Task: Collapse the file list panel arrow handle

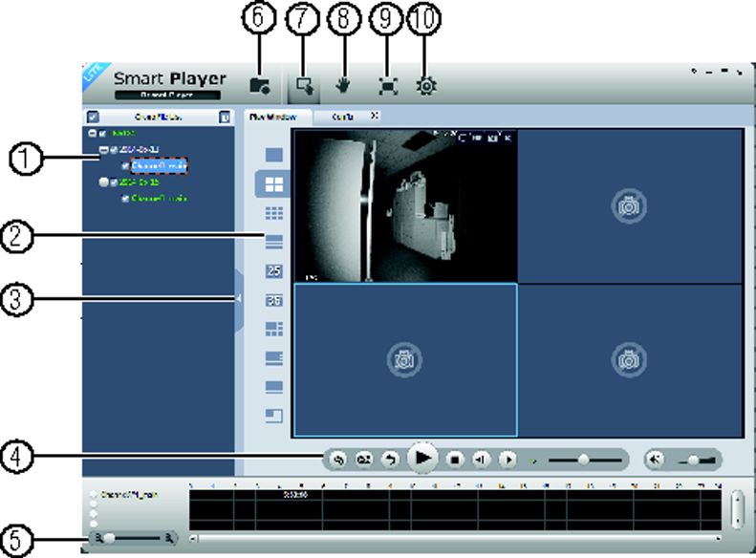Action: 239,299
